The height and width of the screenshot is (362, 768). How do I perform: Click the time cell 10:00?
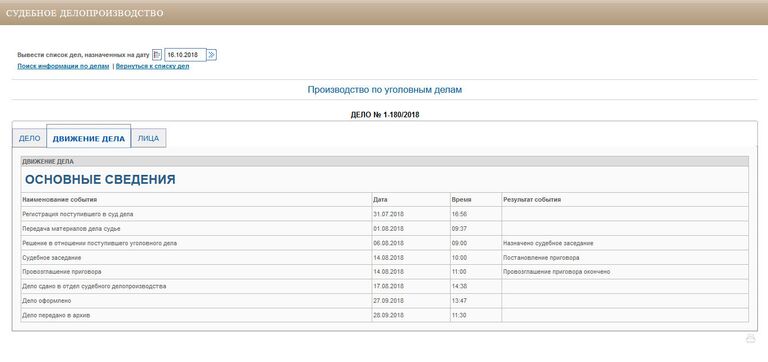(x=476, y=258)
